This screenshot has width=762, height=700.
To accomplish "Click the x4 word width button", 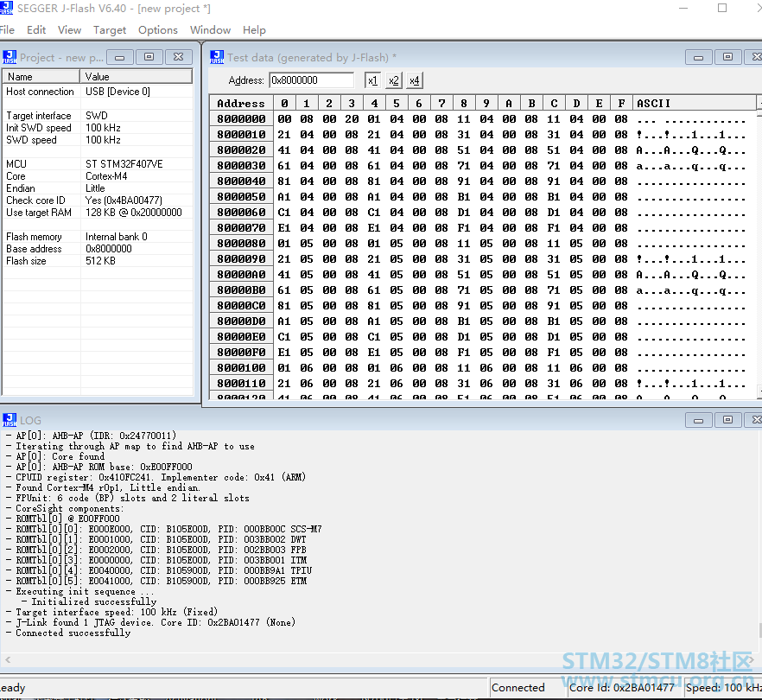I will tap(415, 80).
